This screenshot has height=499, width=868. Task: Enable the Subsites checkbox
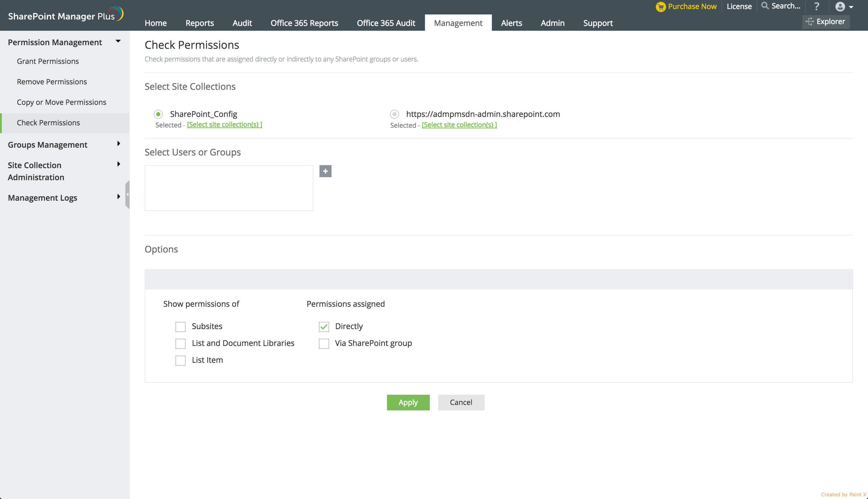click(x=180, y=327)
